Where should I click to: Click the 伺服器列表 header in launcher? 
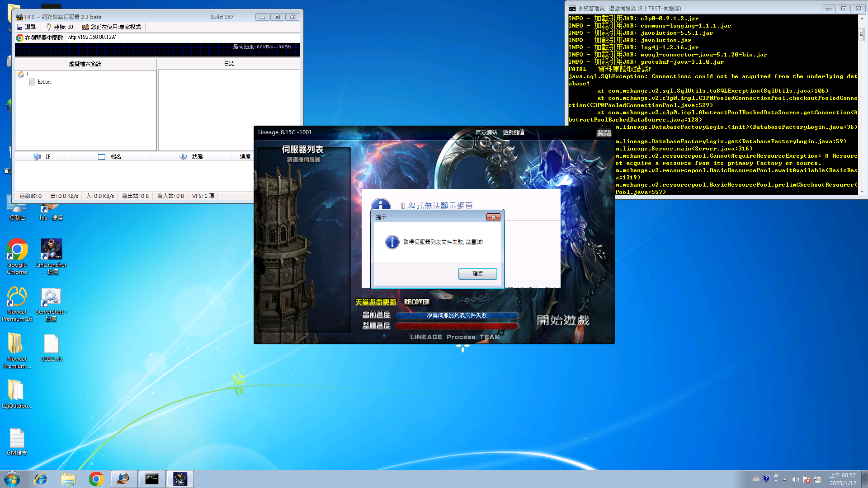[302, 150]
